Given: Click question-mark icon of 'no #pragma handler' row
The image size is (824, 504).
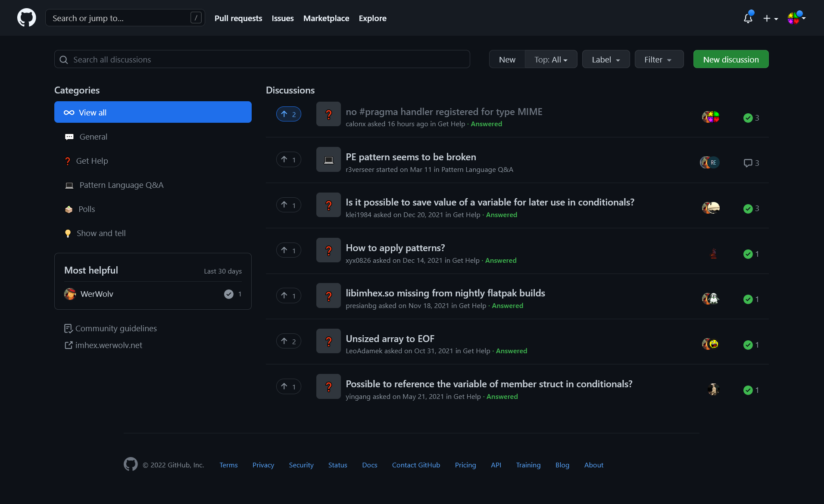Looking at the screenshot, I should coord(328,114).
